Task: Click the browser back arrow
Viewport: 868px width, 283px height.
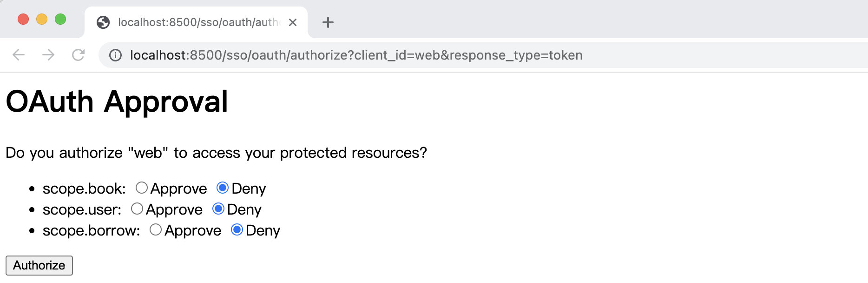Action: 19,55
